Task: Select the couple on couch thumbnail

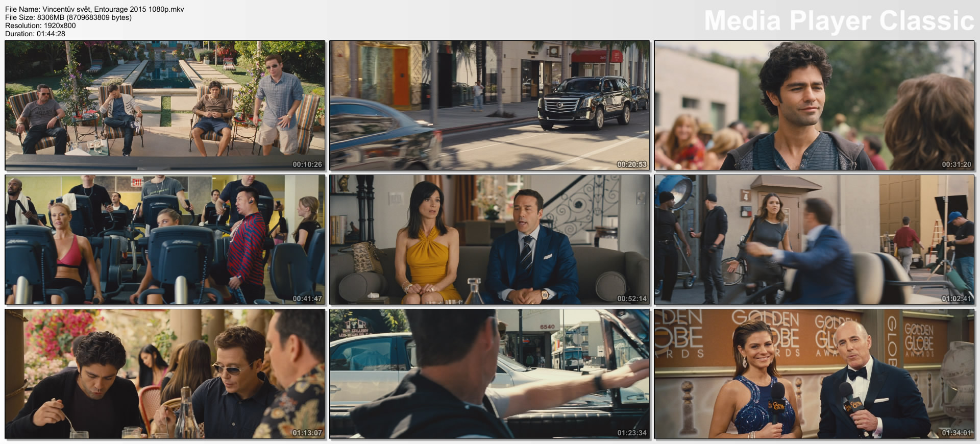Action: tap(489, 239)
